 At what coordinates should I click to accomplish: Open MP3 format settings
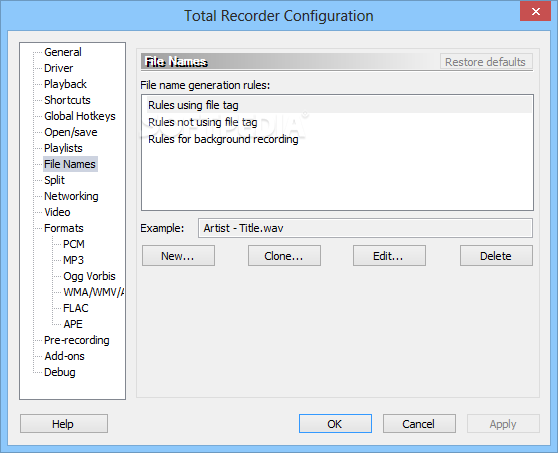pyautogui.click(x=73, y=260)
